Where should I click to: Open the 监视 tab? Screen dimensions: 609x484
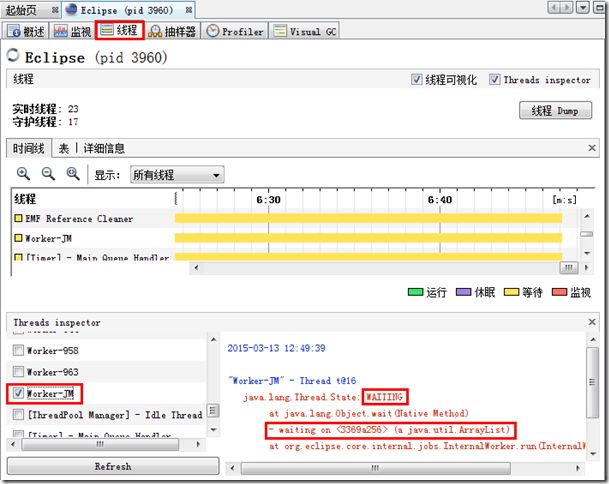(x=72, y=31)
